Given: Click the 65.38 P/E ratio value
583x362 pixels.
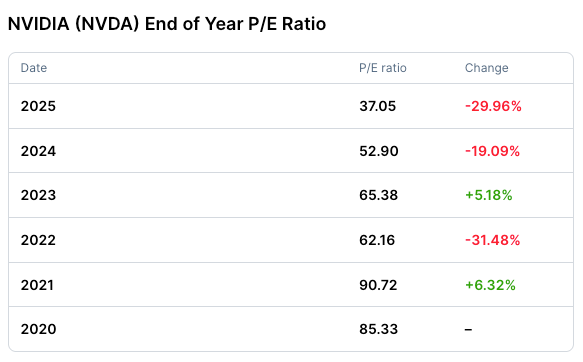Looking at the screenshot, I should point(379,195).
